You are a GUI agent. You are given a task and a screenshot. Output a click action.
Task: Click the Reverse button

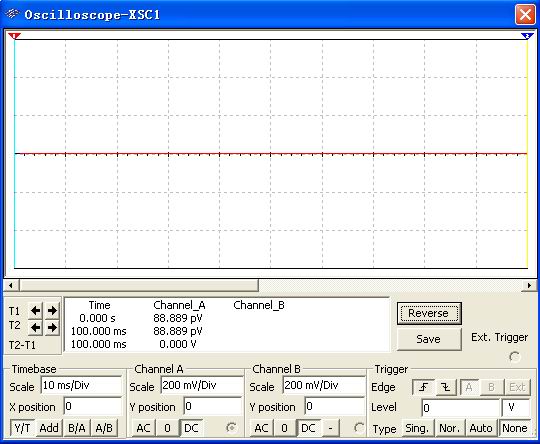coord(429,313)
